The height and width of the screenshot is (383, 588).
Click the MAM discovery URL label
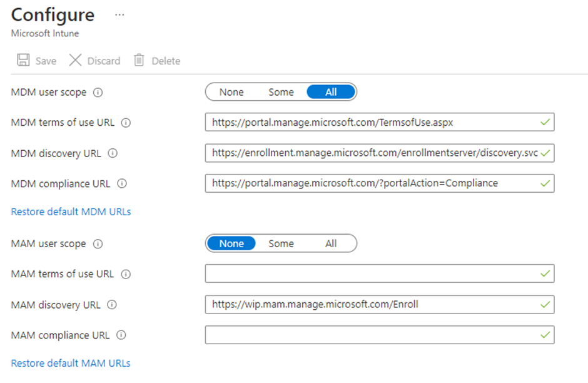[56, 305]
